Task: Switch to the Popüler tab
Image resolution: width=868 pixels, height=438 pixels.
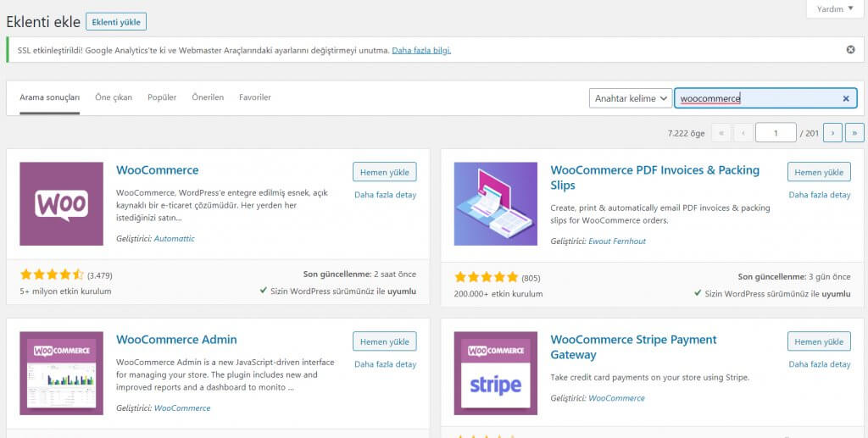Action: tap(162, 97)
